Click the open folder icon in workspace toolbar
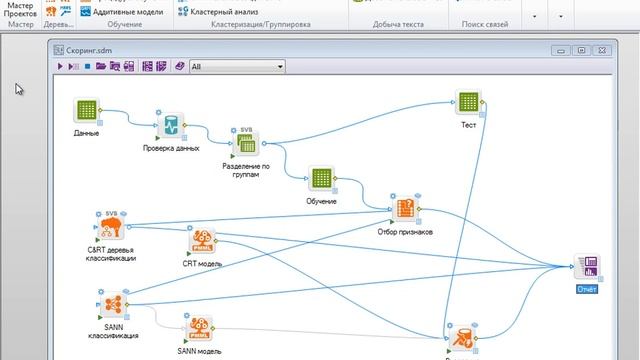Viewport: 640px width, 360px height. (101, 66)
